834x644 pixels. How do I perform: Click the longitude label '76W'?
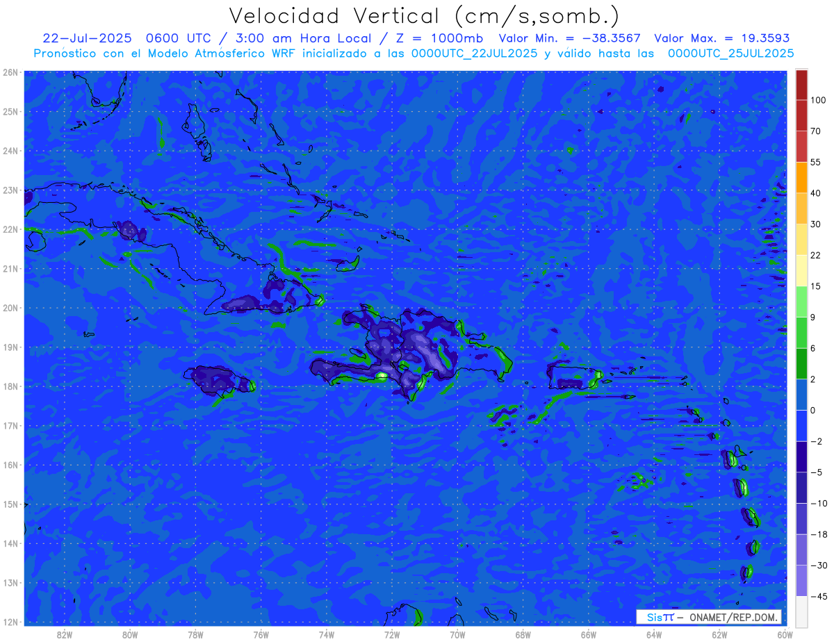click(261, 634)
